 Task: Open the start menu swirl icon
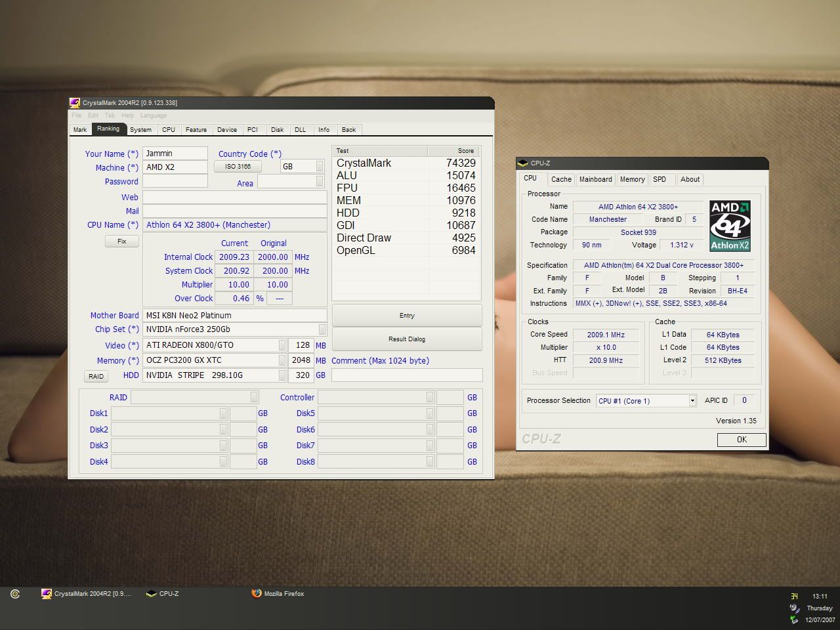[15, 594]
